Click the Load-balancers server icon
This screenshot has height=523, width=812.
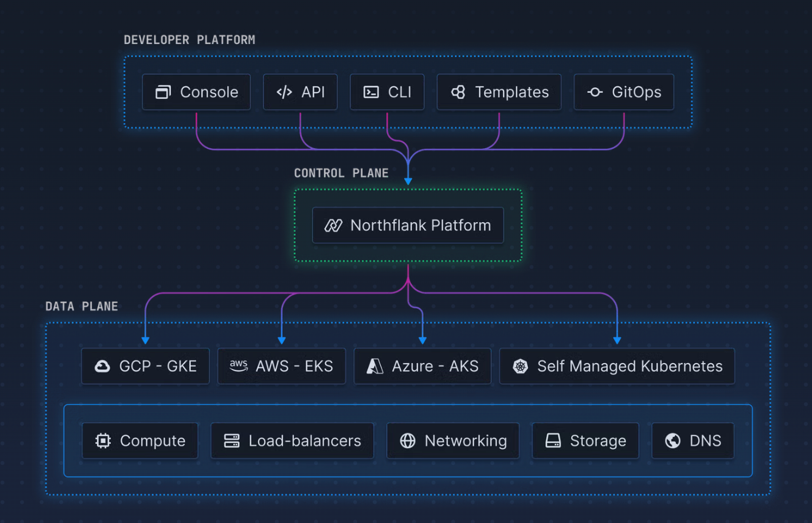(231, 441)
